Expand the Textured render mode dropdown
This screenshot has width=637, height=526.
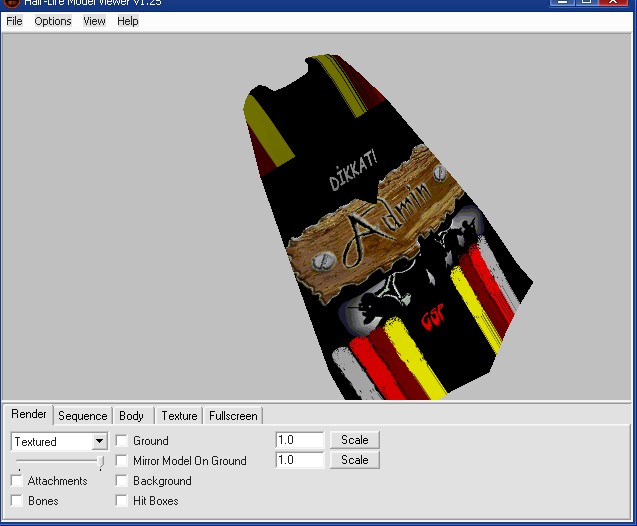[99, 441]
